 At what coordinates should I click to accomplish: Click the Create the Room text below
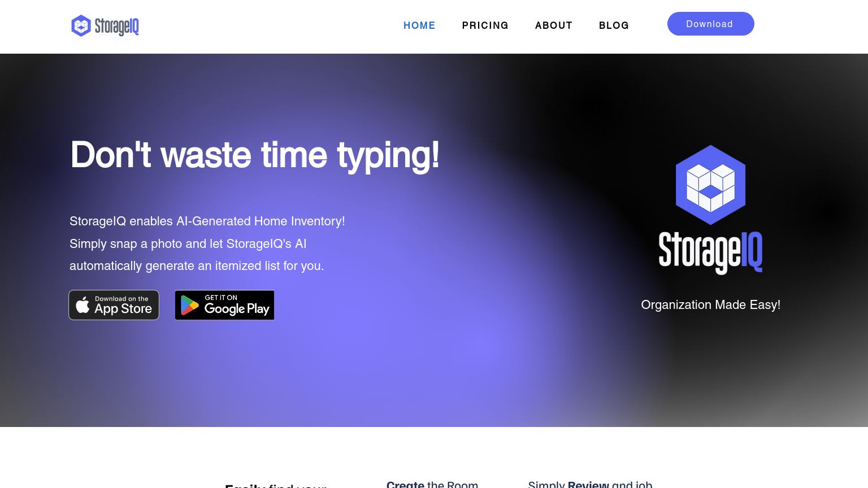[x=432, y=484]
